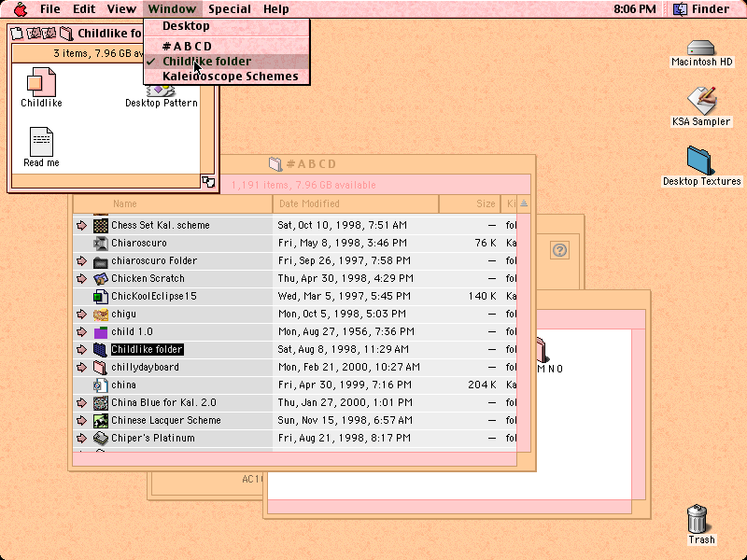747x560 pixels.
Task: Click the Chicken Scratch folder icon
Action: 101,278
